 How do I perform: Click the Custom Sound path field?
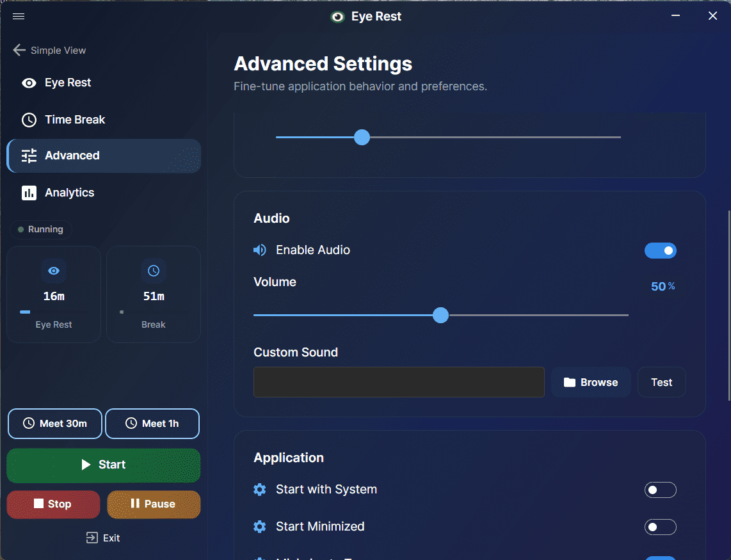(x=399, y=382)
